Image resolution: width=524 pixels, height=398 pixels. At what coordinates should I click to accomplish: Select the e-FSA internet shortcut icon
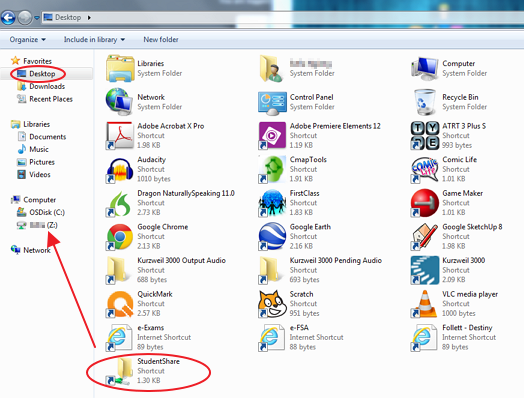pyautogui.click(x=272, y=338)
